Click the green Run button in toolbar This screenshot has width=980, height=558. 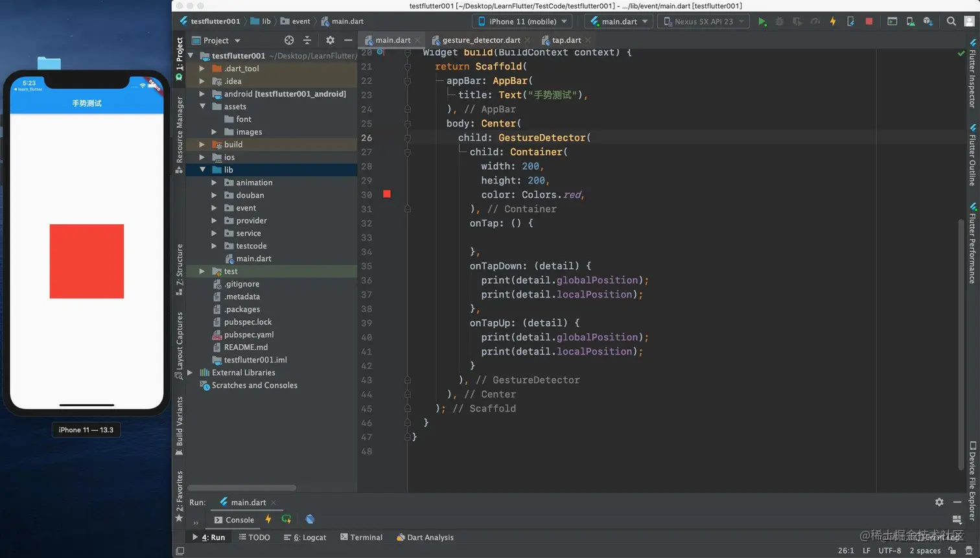pyautogui.click(x=762, y=21)
